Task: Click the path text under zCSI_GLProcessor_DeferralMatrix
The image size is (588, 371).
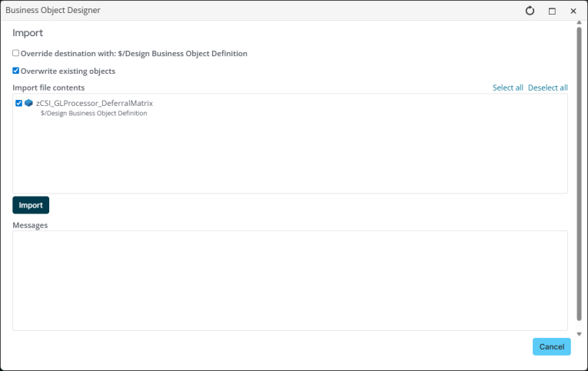Action: 93,114
